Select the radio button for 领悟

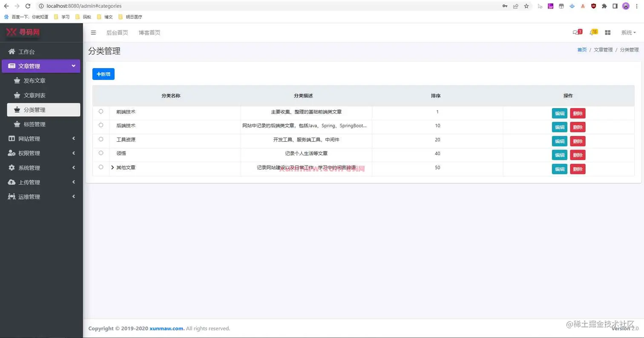pos(101,153)
